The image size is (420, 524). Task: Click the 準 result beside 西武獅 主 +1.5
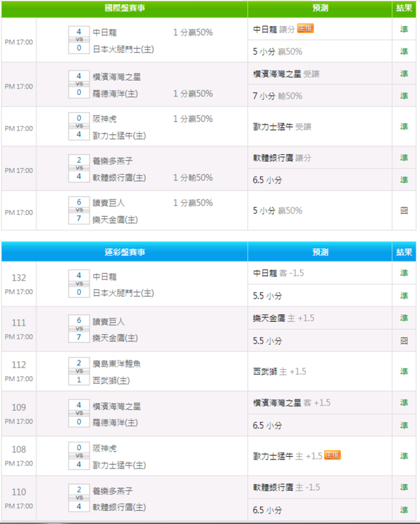(x=404, y=372)
